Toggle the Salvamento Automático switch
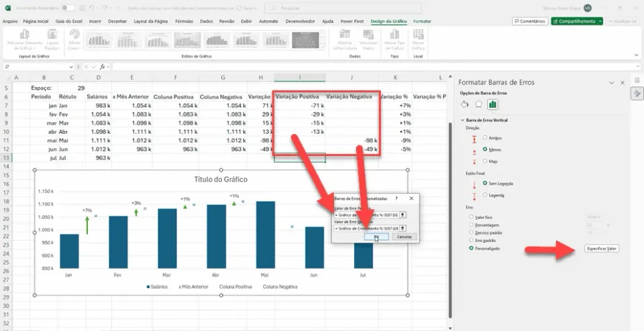The image size is (644, 331). click(68, 8)
